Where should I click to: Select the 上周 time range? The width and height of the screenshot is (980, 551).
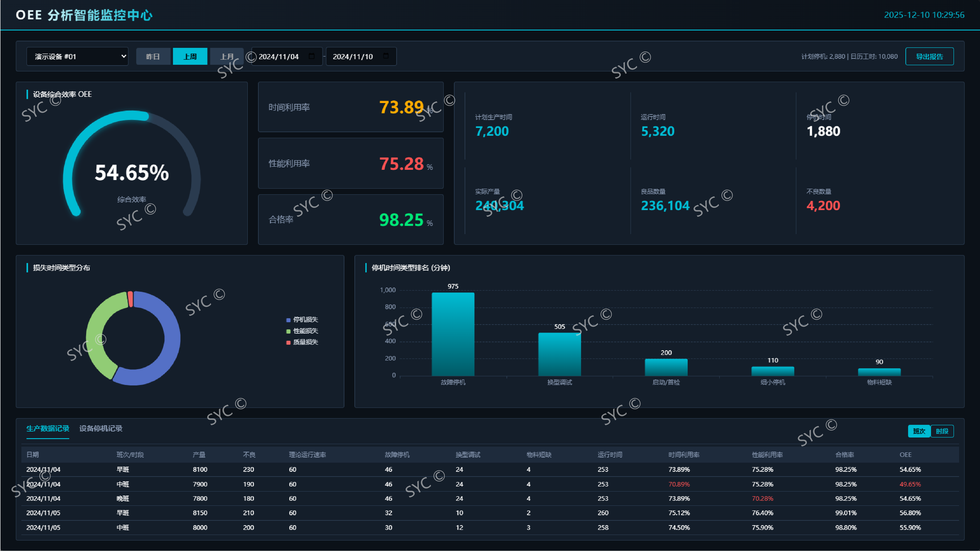(190, 56)
